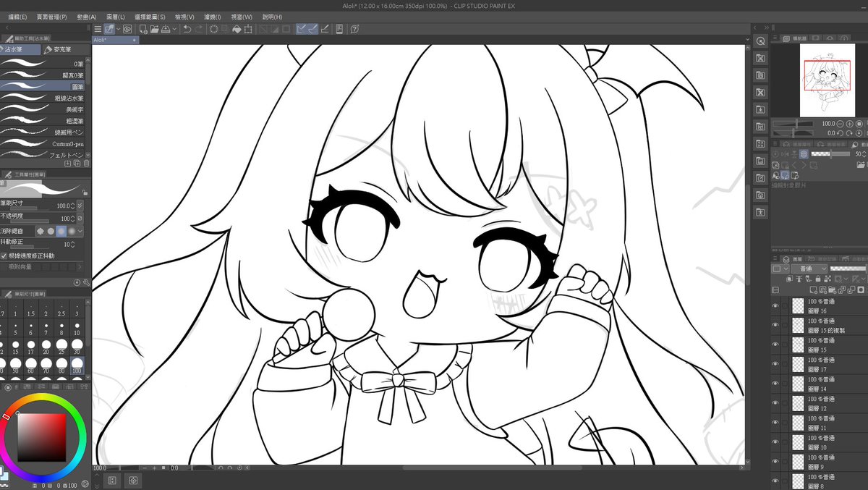Click the save icon in the command bar
The image size is (868, 490).
pyautogui.click(x=166, y=29)
